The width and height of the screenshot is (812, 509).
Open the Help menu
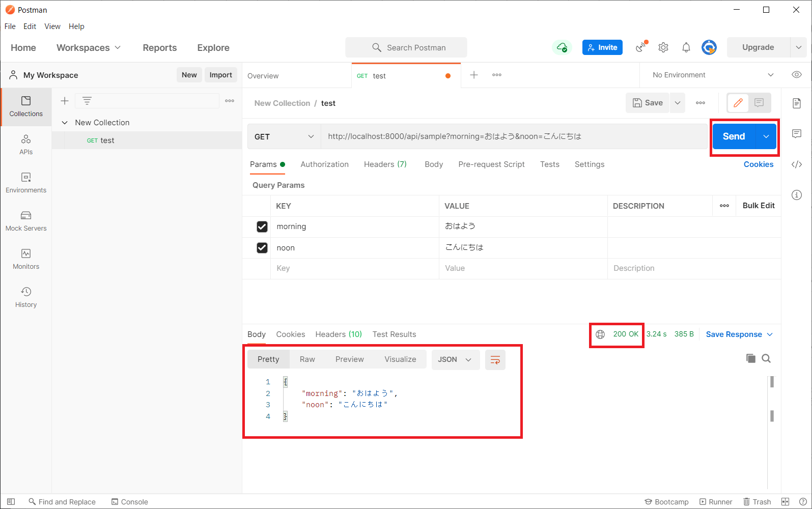click(76, 26)
